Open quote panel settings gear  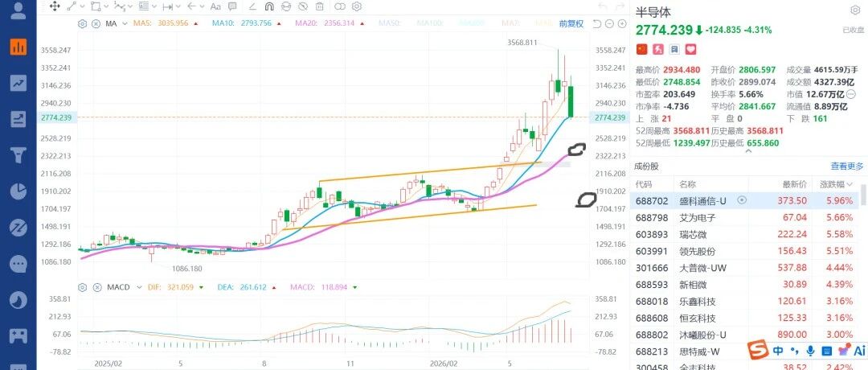[854, 10]
